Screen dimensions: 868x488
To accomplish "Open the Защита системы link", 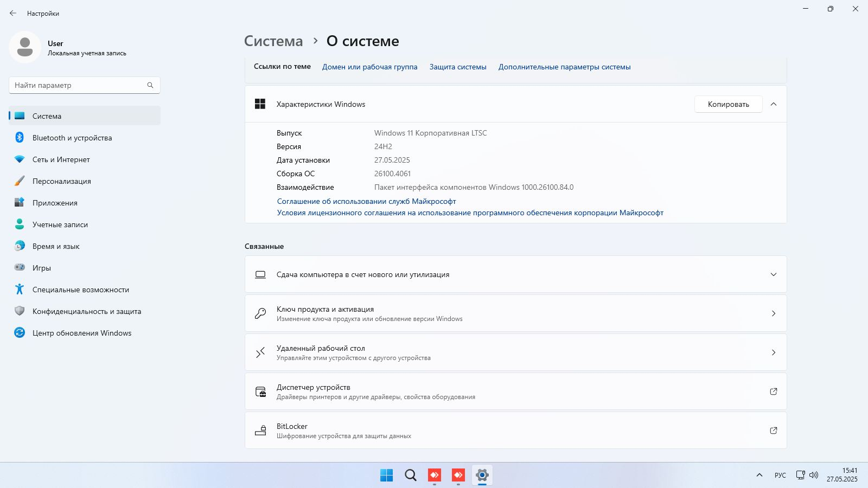I will 458,67.
